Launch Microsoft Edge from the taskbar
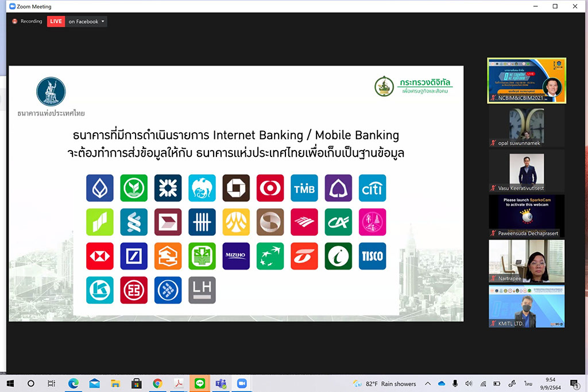 tap(73, 383)
